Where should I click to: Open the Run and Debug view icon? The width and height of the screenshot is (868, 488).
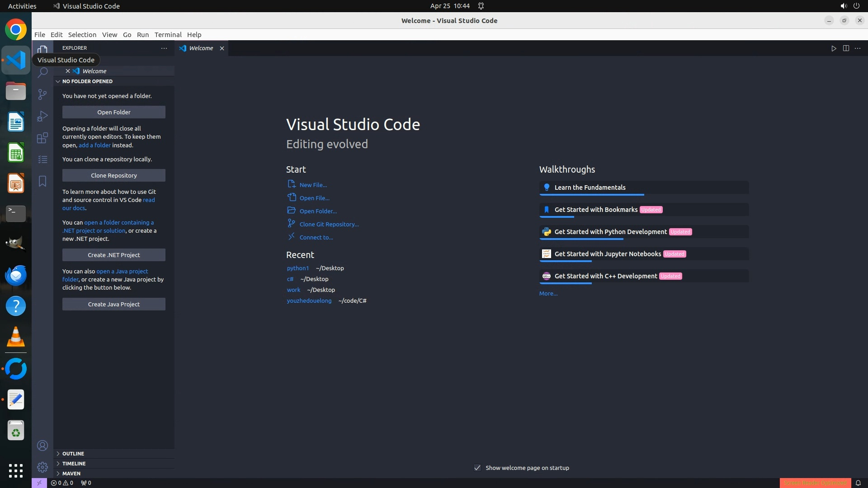point(42,116)
